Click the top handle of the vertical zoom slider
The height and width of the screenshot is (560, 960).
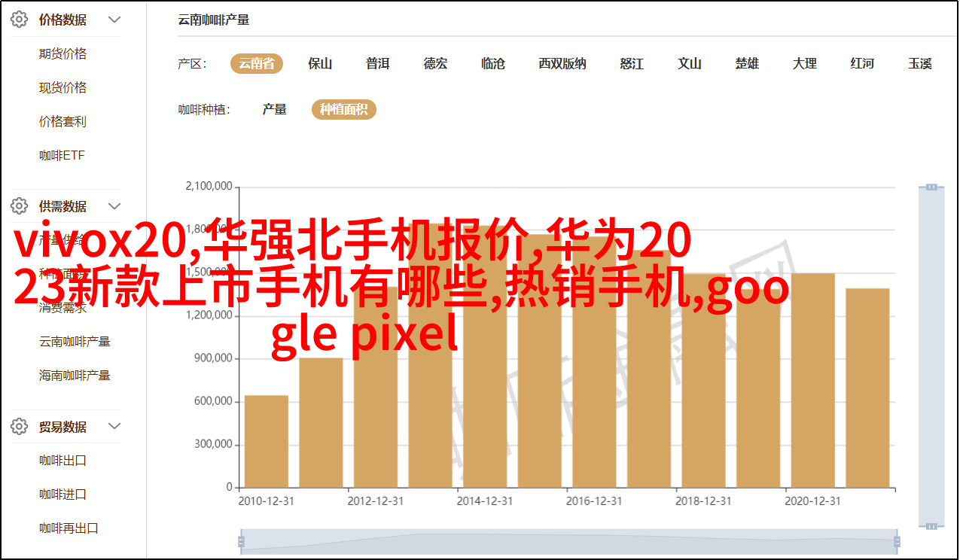[x=931, y=186]
